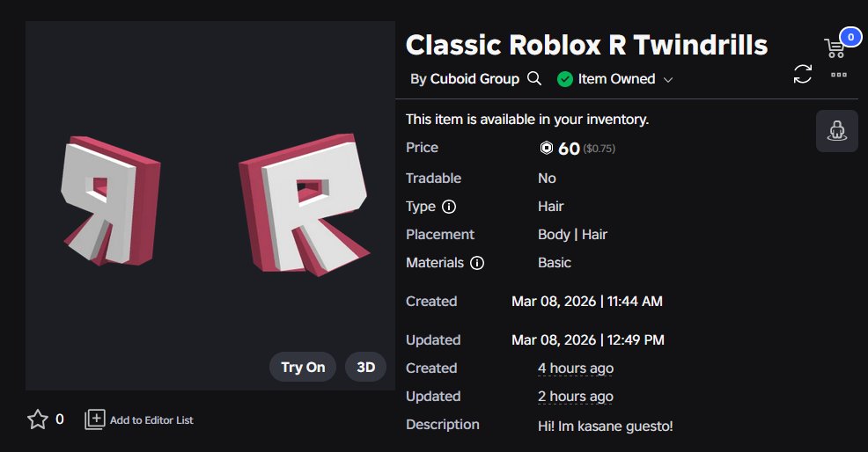Click the cart badge showing 0

point(851,38)
